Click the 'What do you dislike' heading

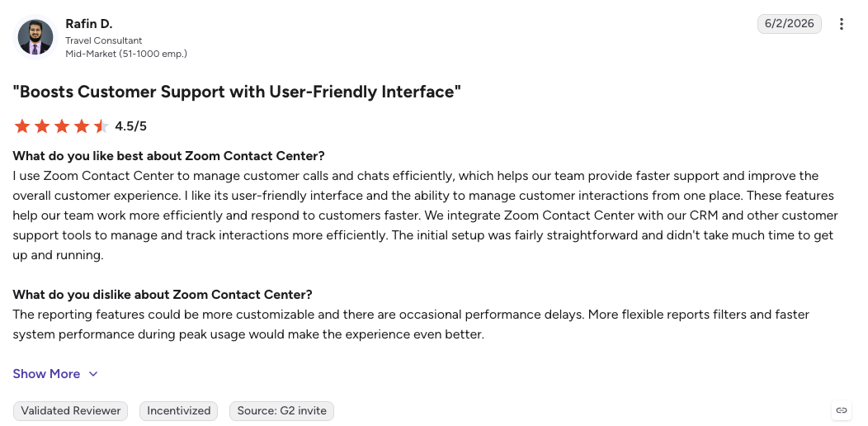coord(163,294)
